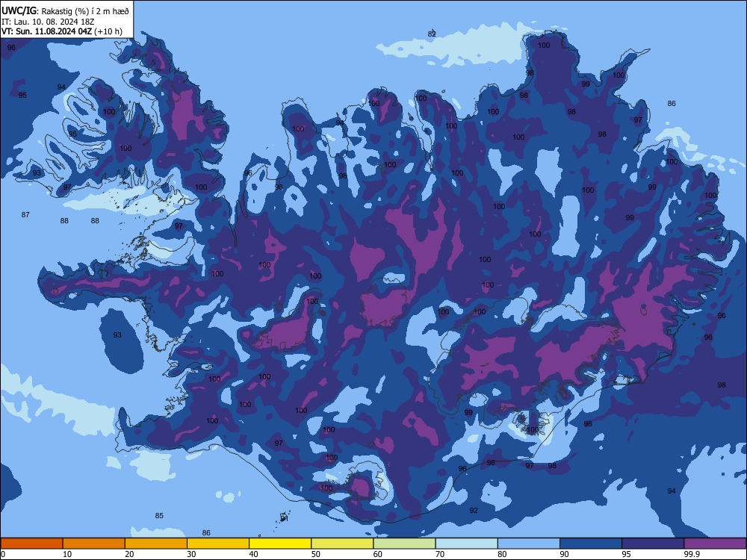The height and width of the screenshot is (560, 747).
Task: Click the '92' value off the south coast
Action: pyautogui.click(x=474, y=511)
